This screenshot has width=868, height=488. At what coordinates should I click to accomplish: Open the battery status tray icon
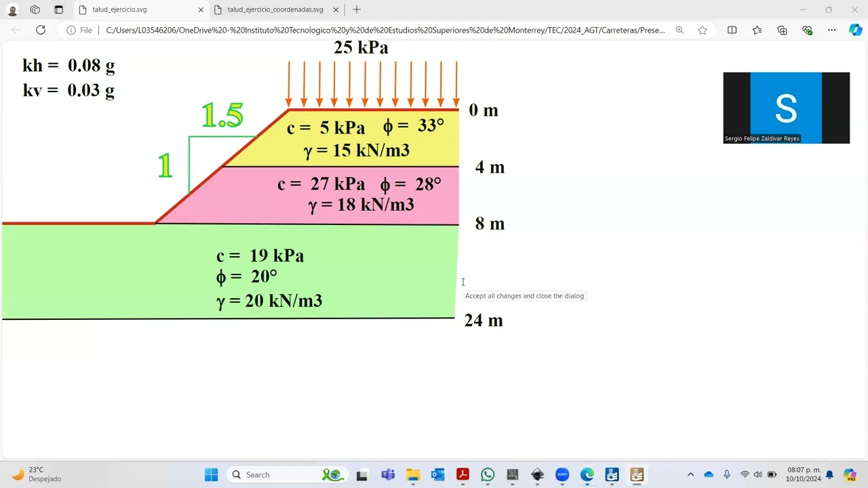[772, 474]
